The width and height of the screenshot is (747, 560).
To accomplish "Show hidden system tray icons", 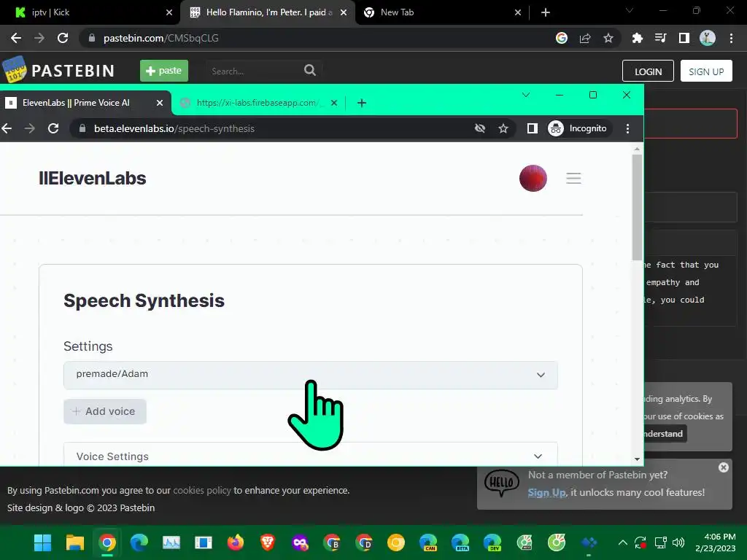I will [623, 542].
